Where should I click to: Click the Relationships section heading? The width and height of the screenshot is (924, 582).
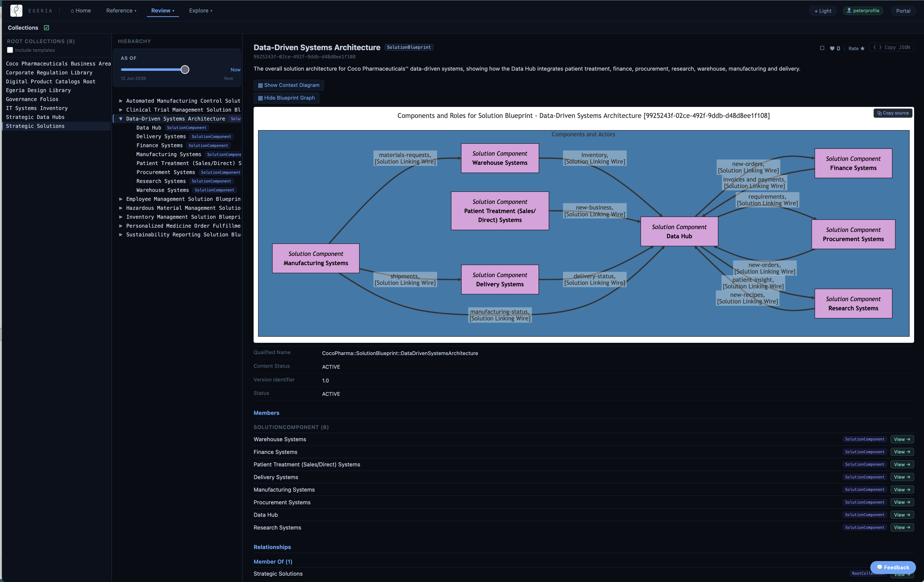click(x=272, y=547)
